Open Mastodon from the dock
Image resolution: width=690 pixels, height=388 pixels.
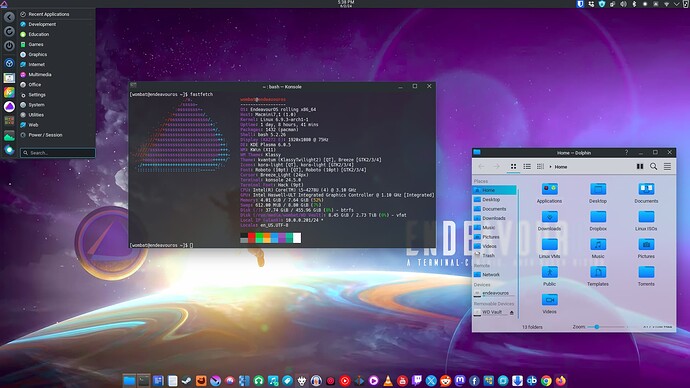tap(460, 381)
